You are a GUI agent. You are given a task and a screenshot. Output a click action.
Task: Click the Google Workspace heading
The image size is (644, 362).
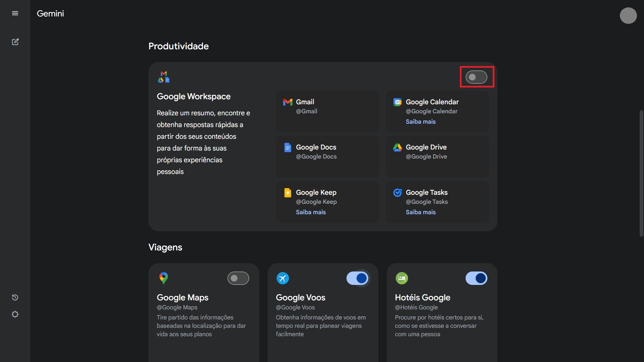[194, 97]
